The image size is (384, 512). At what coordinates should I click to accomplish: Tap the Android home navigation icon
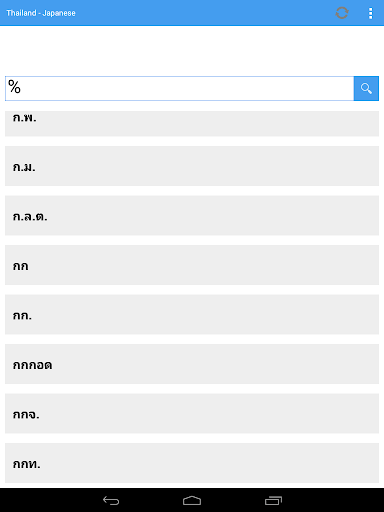[192, 500]
